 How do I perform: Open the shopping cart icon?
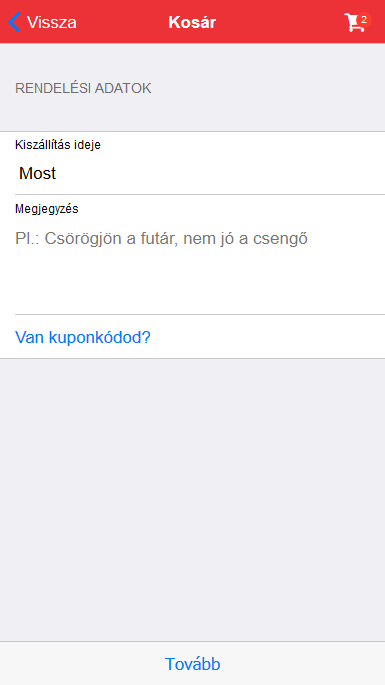[x=354, y=23]
